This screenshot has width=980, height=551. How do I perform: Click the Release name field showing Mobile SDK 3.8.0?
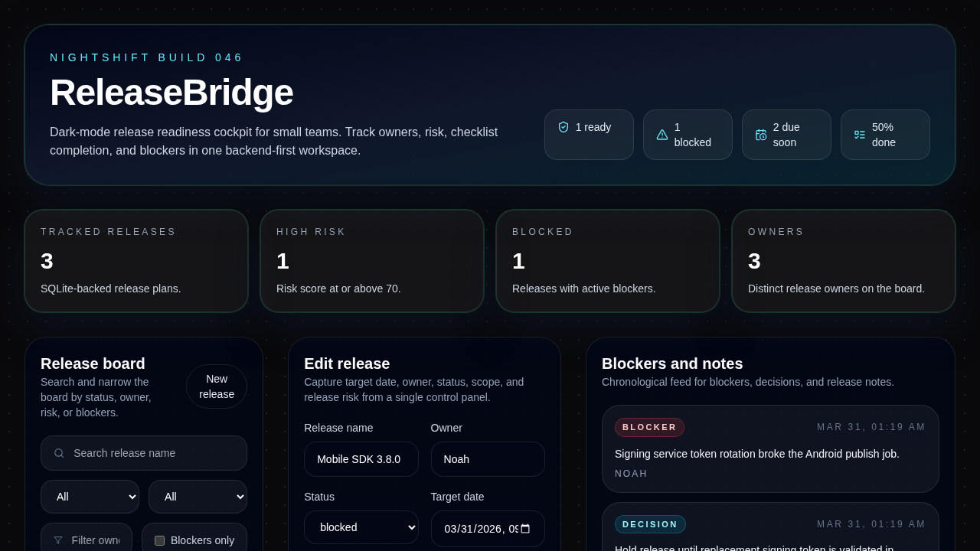361,459
